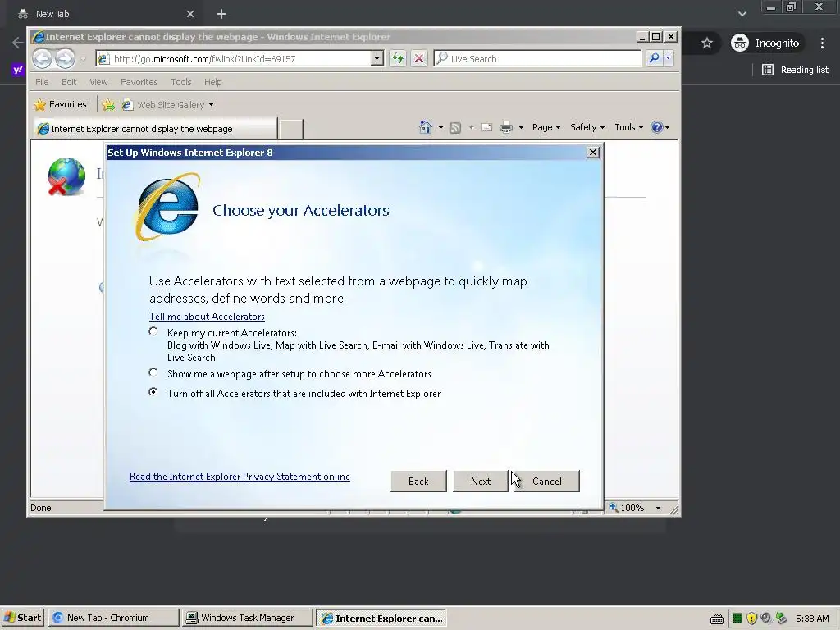Open a new IE tab button
This screenshot has width=840, height=630.
pos(291,129)
